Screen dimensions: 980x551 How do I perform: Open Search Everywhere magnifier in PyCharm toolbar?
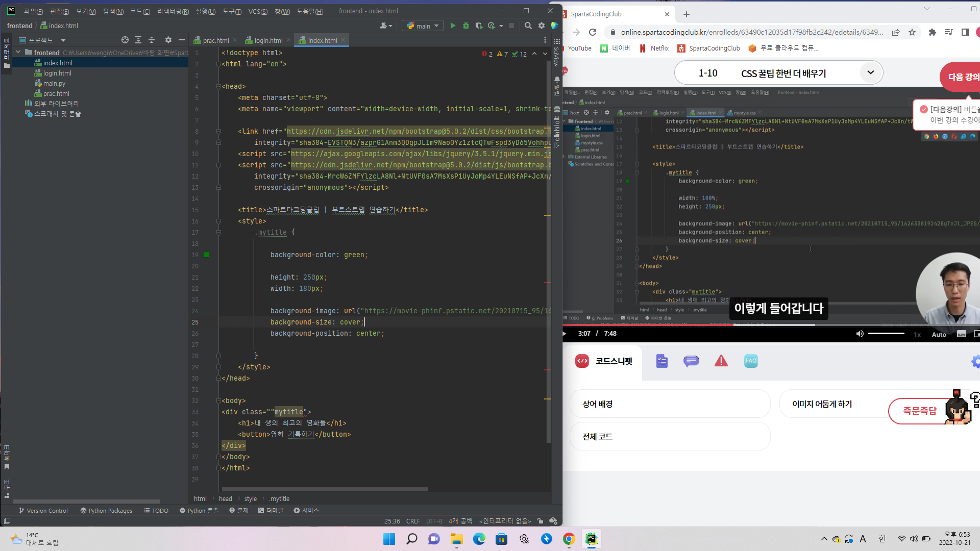(x=528, y=26)
